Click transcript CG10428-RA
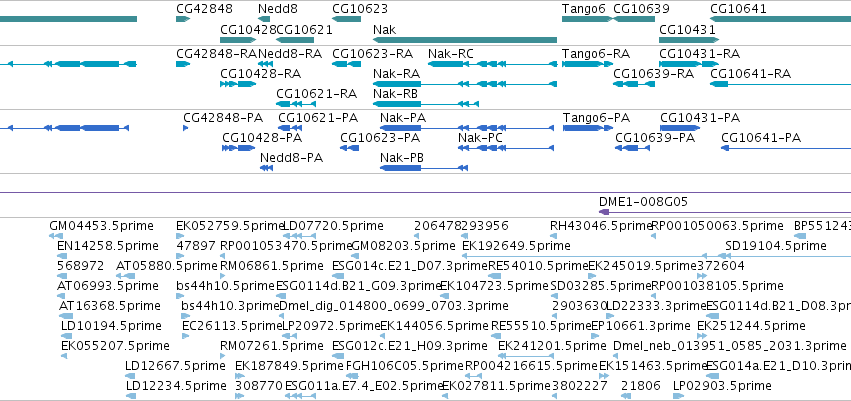This screenshot has height=401, width=851. pos(238,84)
